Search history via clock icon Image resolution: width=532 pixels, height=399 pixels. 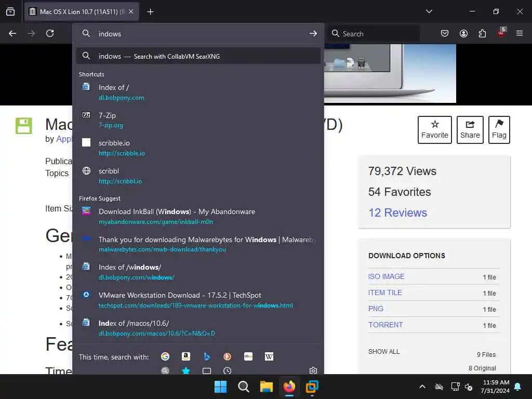(x=228, y=370)
